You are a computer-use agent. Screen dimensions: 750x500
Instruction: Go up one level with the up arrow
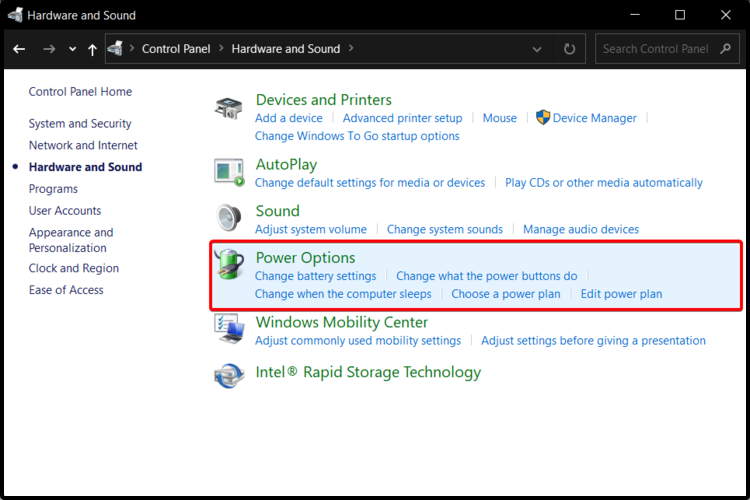coord(92,49)
